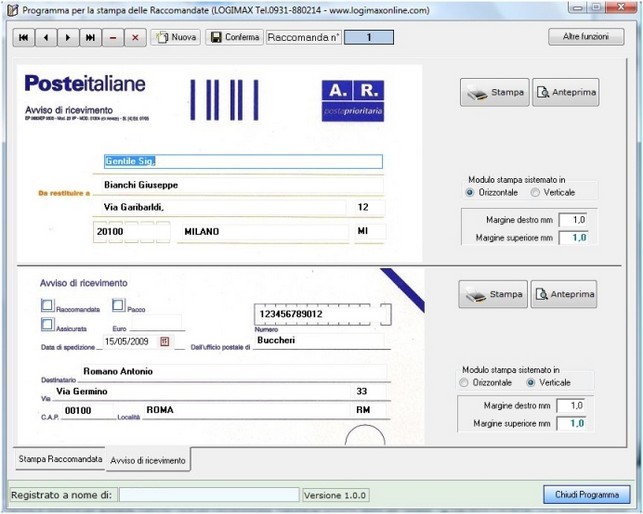643x514 pixels.
Task: Click the Versione 1.0.0 label
Action: coord(335,495)
